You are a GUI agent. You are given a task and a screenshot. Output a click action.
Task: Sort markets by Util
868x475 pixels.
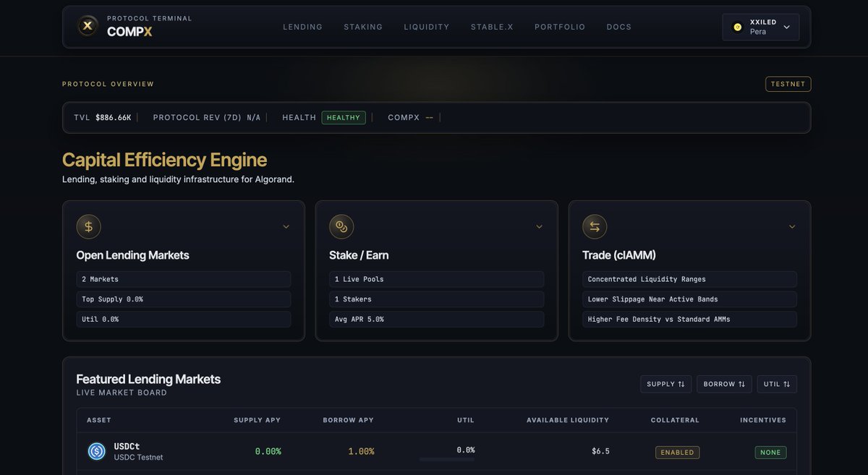click(x=777, y=384)
